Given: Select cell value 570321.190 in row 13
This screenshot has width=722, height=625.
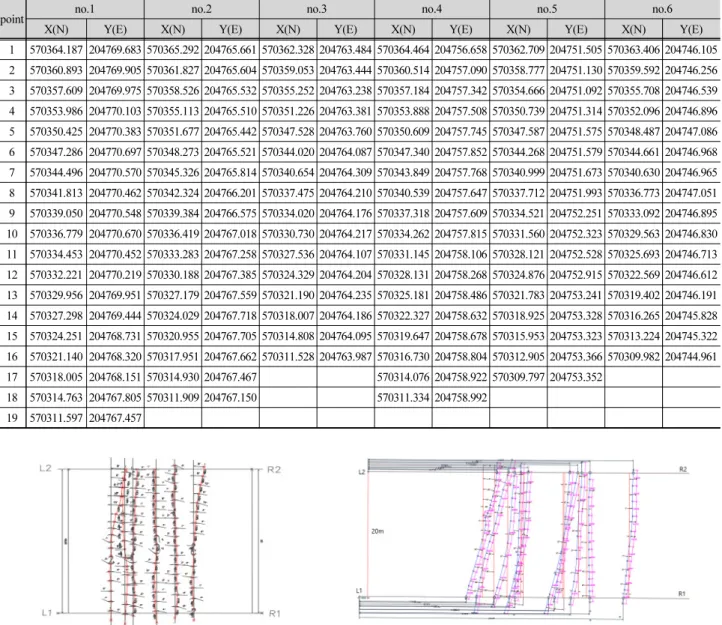Looking at the screenshot, I should coord(288,295).
